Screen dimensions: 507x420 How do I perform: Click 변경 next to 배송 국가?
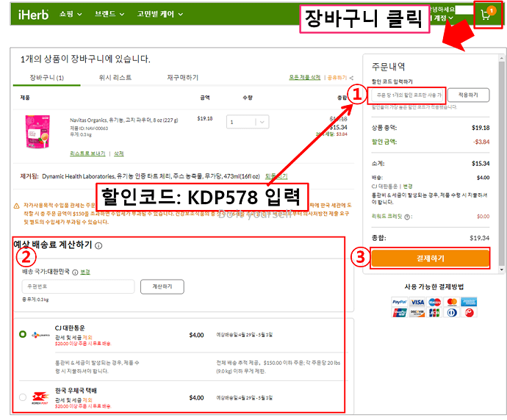85,272
